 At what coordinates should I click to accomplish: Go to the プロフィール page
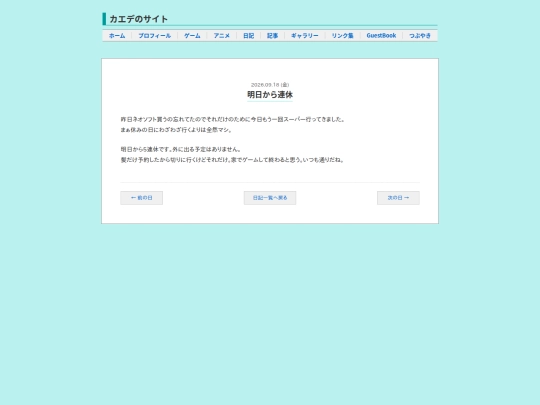pos(155,36)
